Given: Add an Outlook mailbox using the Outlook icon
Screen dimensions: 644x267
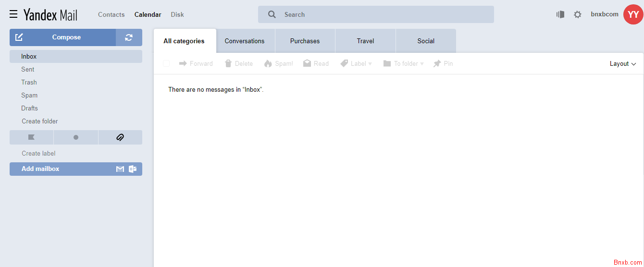Looking at the screenshot, I should [x=133, y=169].
